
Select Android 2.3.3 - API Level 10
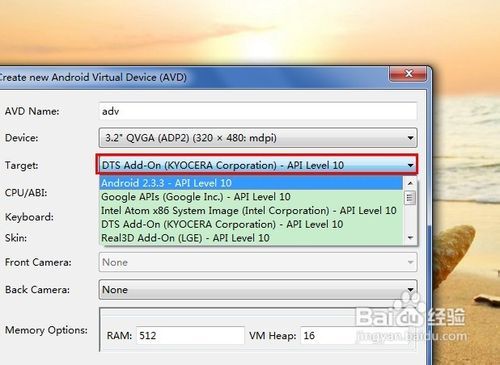tap(251, 183)
